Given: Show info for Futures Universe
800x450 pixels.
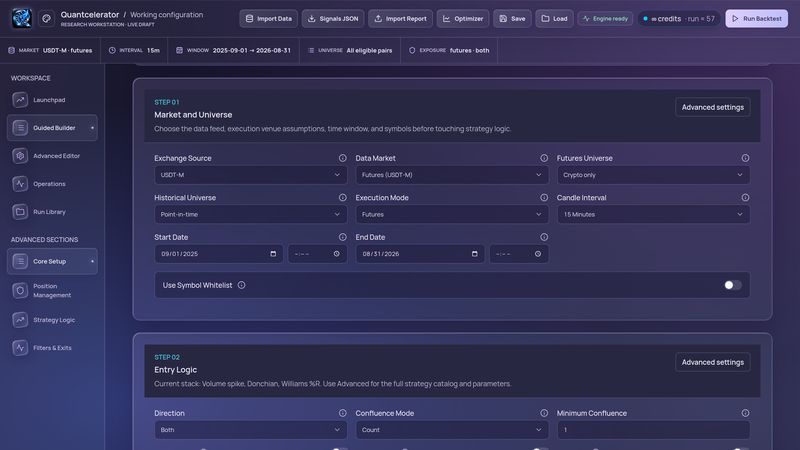Looking at the screenshot, I should (x=745, y=158).
